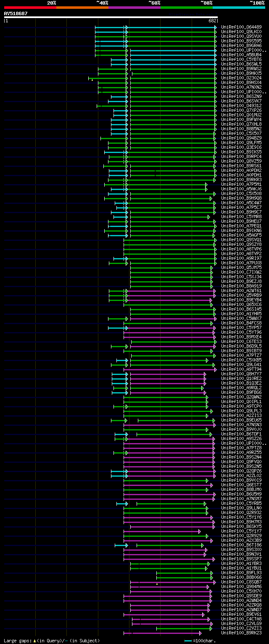Open hit UniRef100_A2WT61
The width and height of the screenshot is (269, 644).
241,290
